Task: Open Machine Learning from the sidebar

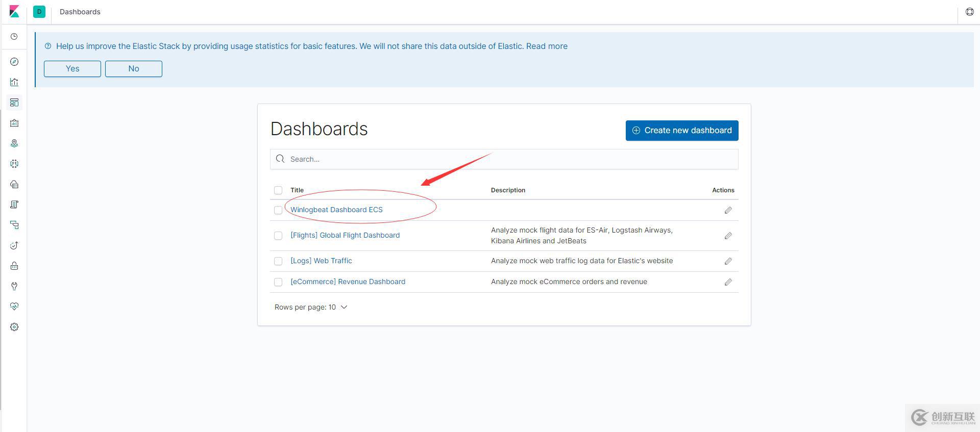Action: [14, 164]
